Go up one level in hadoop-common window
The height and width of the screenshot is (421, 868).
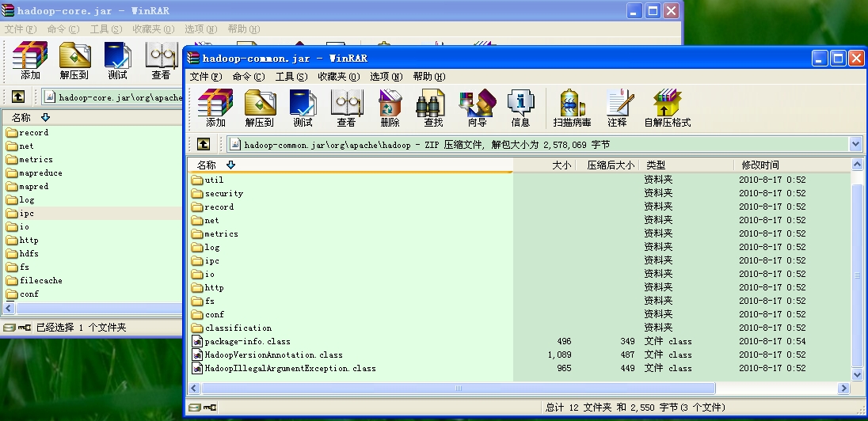point(204,144)
